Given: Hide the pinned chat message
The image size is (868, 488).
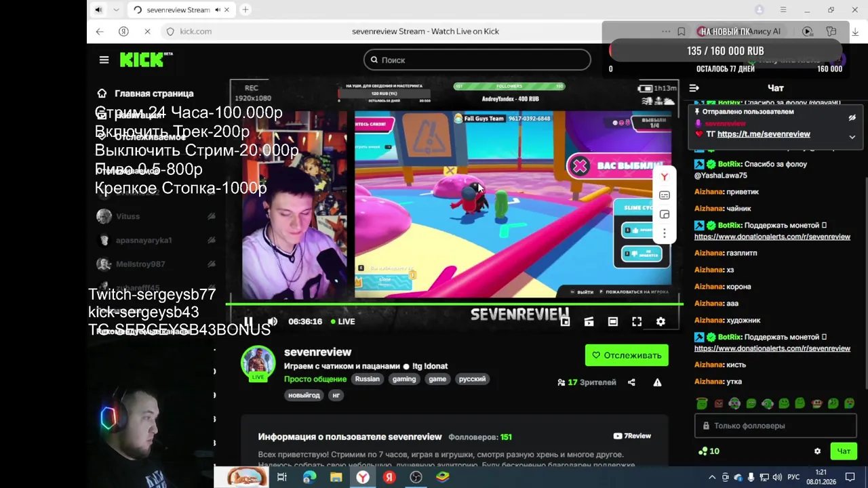Looking at the screenshot, I should (x=852, y=118).
